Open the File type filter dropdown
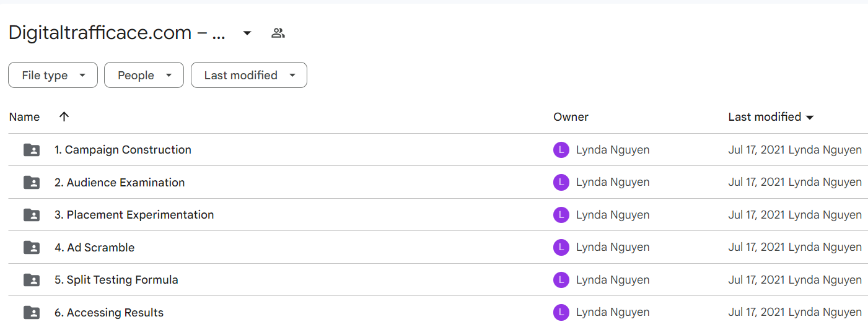868x327 pixels. [53, 75]
